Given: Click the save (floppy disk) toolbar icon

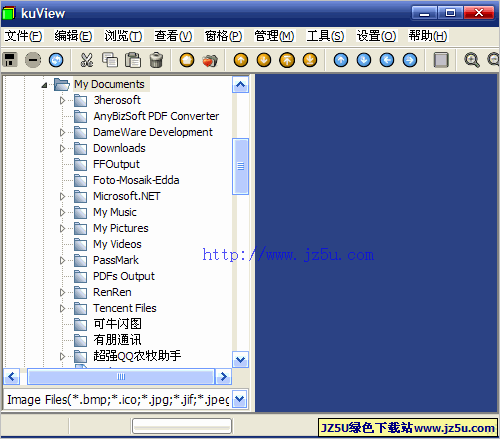Looking at the screenshot, I should click(x=10, y=60).
